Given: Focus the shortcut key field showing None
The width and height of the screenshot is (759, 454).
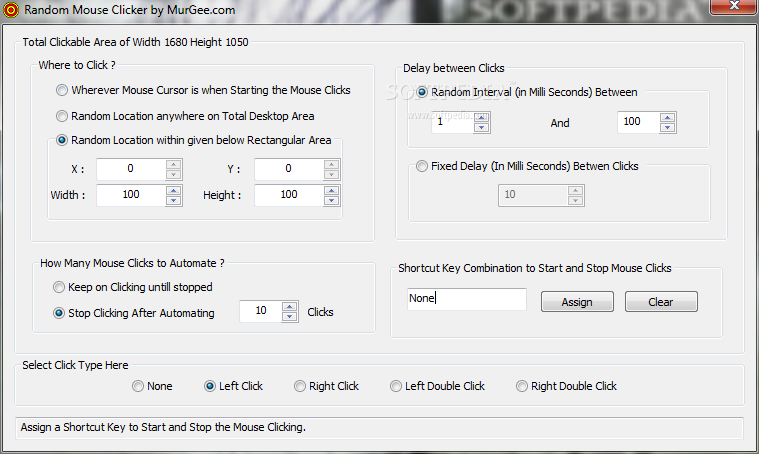Looking at the screenshot, I should coord(467,299).
